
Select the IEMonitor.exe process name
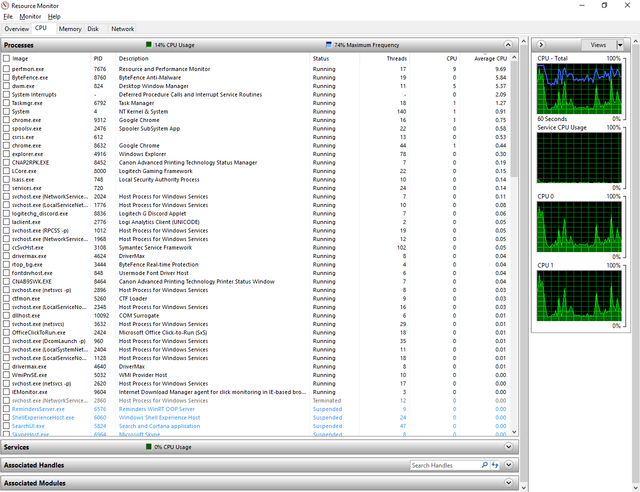pos(29,392)
